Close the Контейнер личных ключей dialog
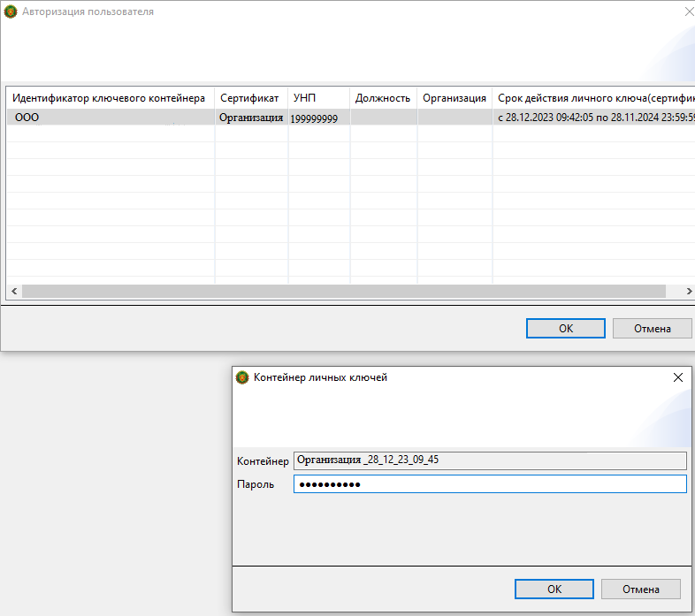This screenshot has height=616, width=695. (678, 377)
